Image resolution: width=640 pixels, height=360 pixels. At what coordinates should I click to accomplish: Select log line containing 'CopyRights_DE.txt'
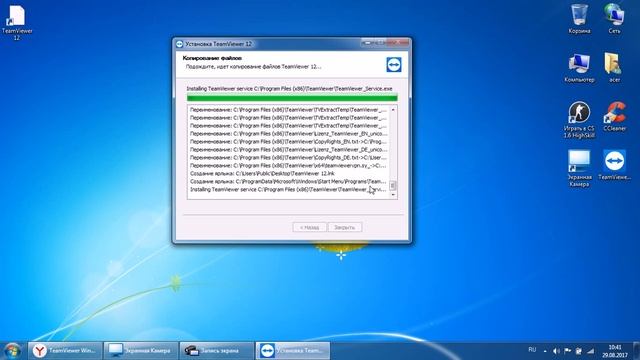(x=288, y=158)
